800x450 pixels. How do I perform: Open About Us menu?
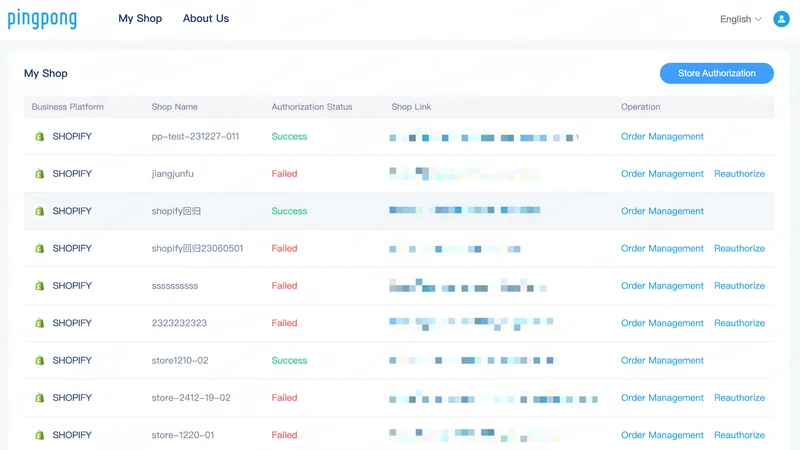coord(206,18)
